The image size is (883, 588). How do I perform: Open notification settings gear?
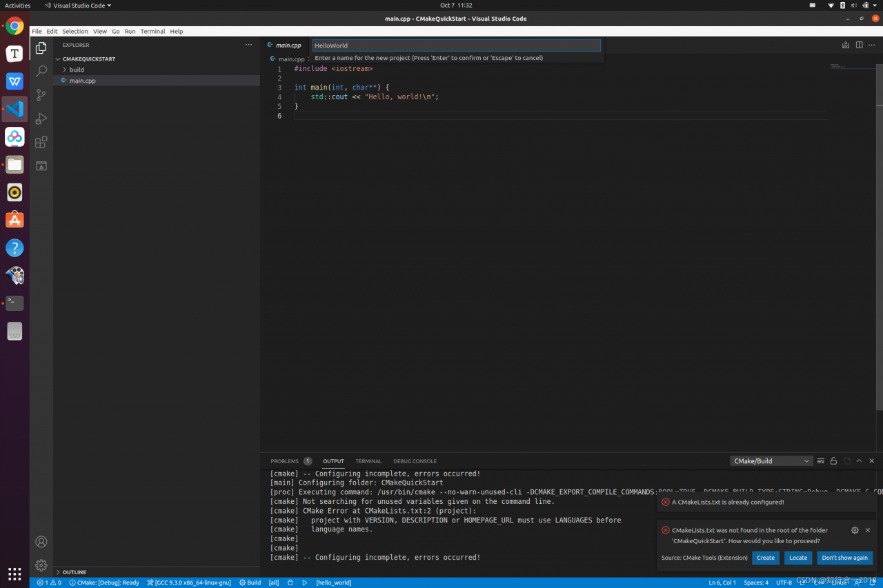855,530
